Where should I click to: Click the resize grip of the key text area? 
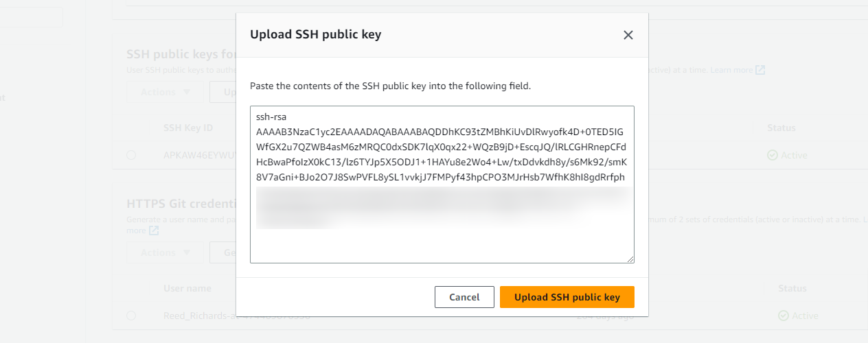[x=630, y=259]
